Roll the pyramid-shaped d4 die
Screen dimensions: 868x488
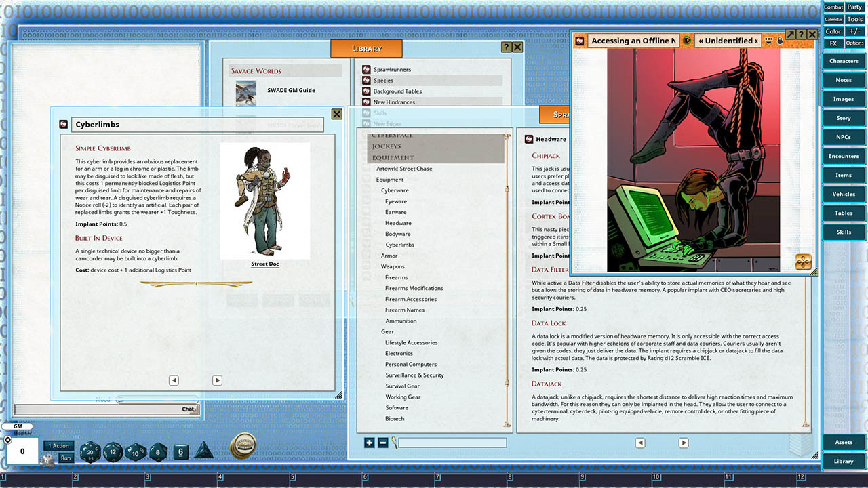pyautogui.click(x=203, y=451)
